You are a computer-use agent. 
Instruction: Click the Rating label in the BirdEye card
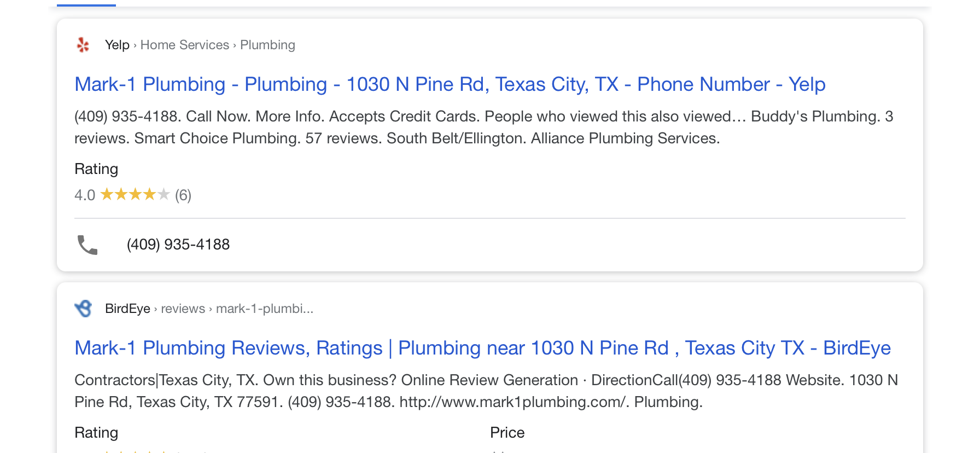point(96,433)
